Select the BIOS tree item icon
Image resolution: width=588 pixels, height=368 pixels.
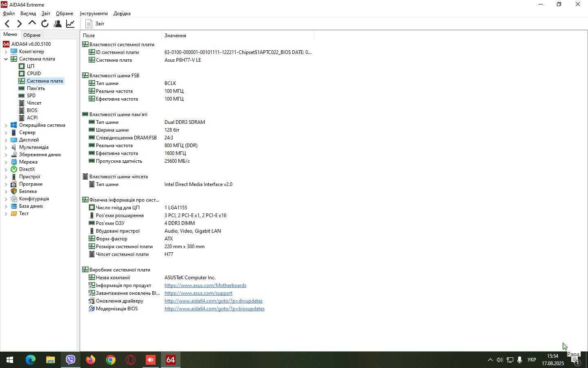[22, 110]
